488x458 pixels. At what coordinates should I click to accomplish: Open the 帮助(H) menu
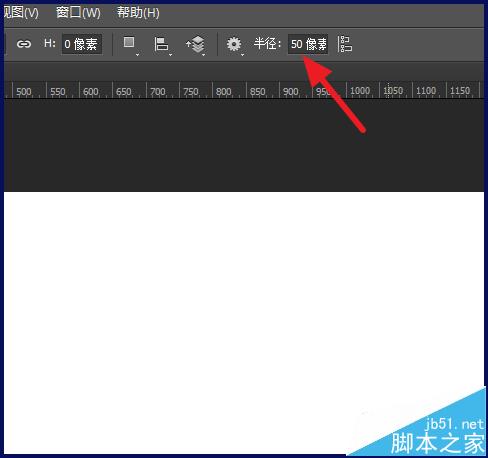(138, 13)
